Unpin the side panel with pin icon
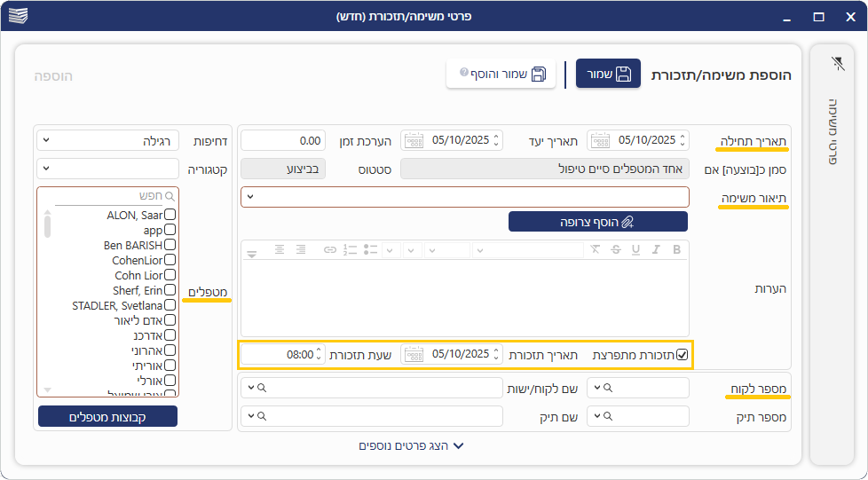The width and height of the screenshot is (868, 480). pyautogui.click(x=838, y=63)
